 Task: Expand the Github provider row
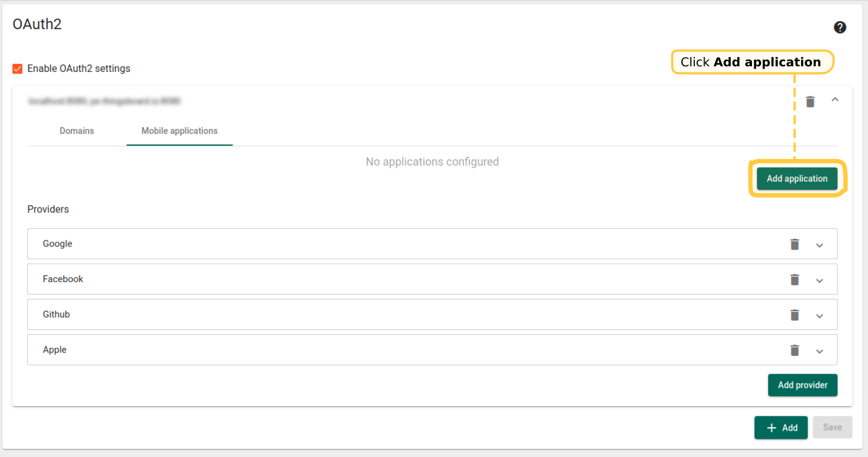tap(819, 316)
